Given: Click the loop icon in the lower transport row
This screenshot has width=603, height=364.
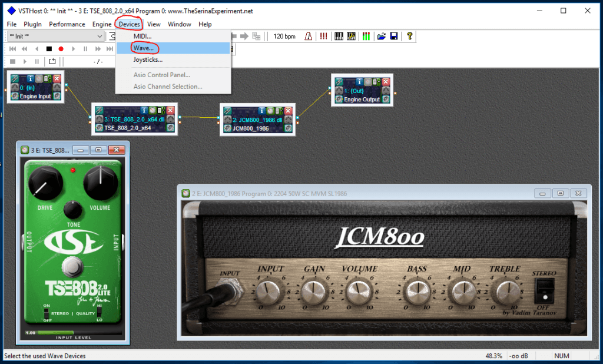Looking at the screenshot, I should click(x=52, y=61).
